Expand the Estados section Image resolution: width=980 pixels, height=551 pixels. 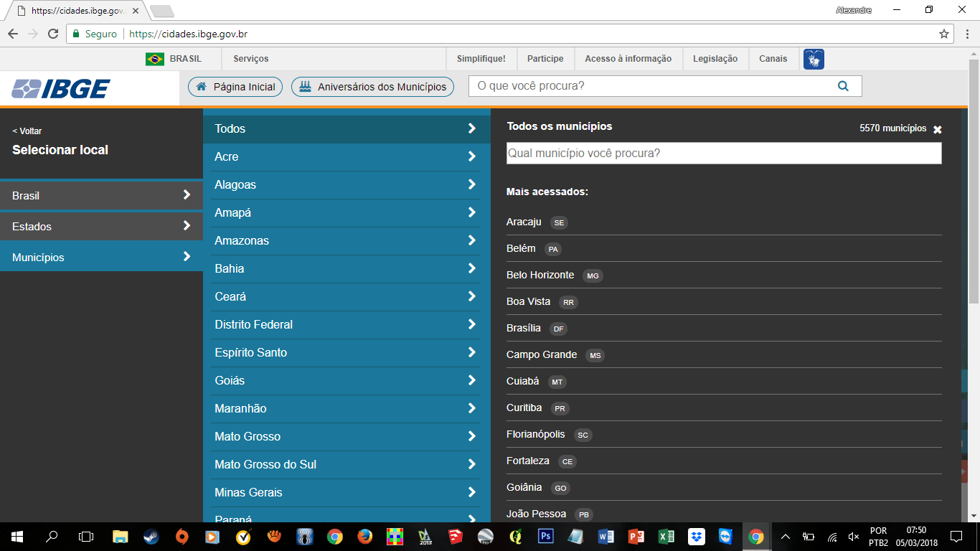tap(101, 226)
